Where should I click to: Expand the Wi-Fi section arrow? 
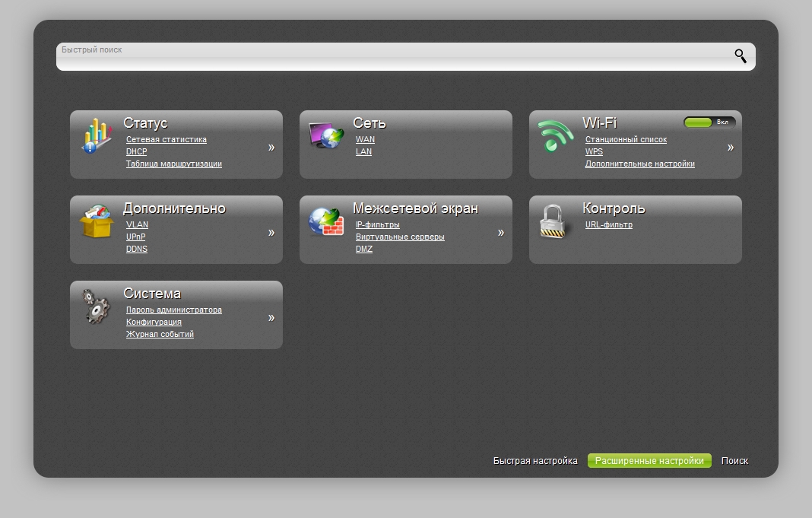(731, 148)
